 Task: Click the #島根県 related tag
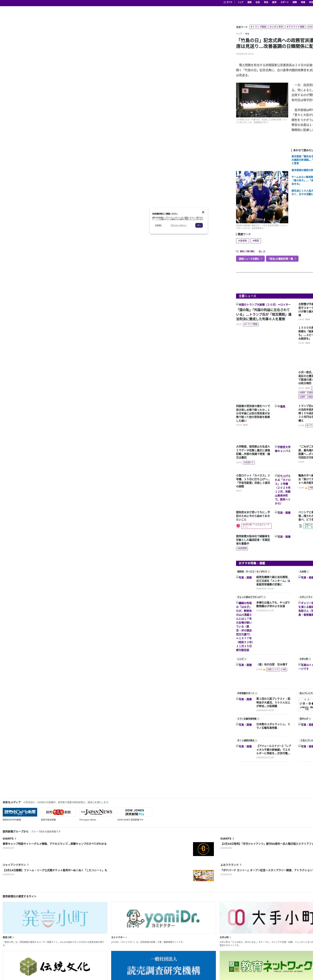[242, 240]
